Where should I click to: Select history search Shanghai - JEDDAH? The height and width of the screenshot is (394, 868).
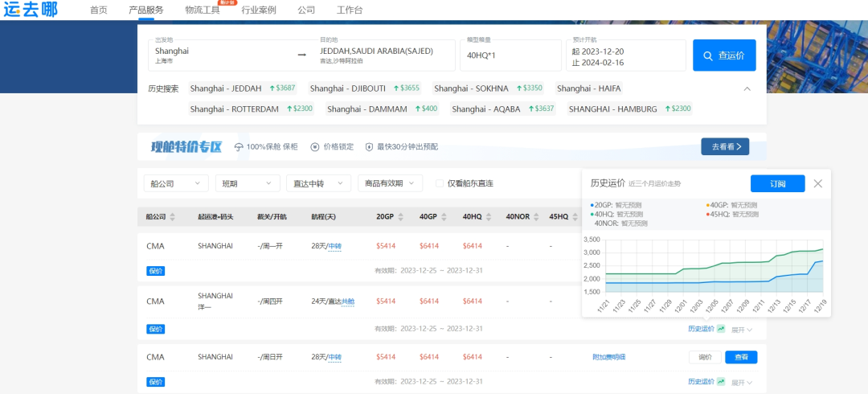tap(243, 88)
